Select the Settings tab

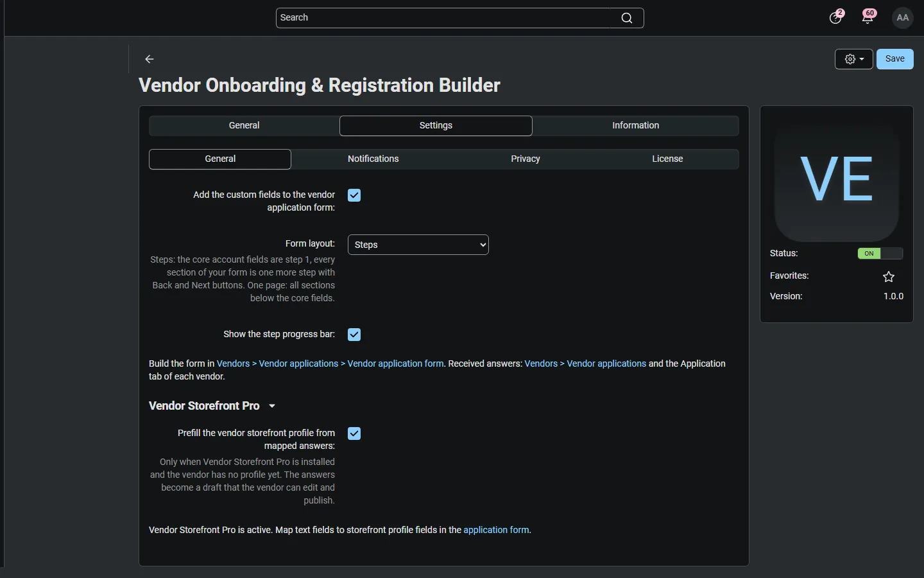pos(436,126)
